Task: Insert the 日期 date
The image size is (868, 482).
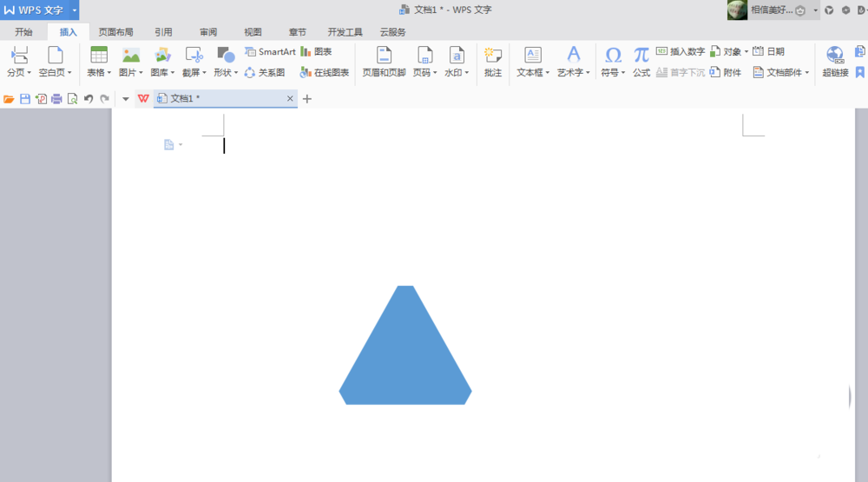Action: [768, 51]
